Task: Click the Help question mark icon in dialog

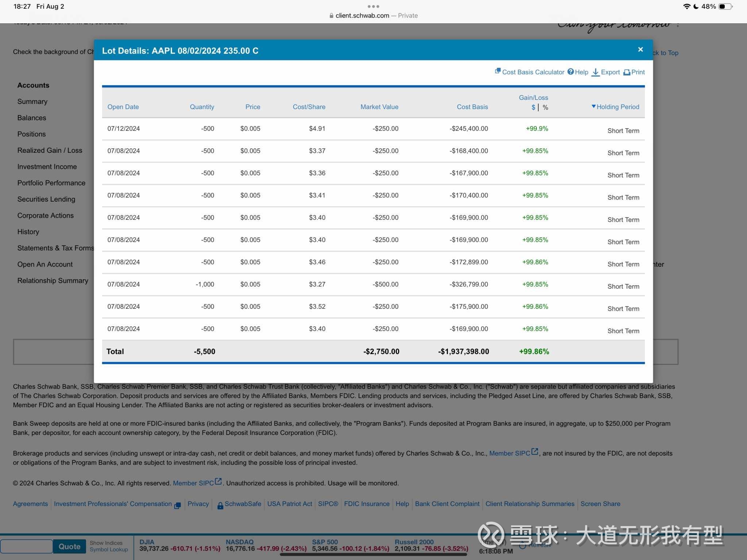Action: pos(570,72)
